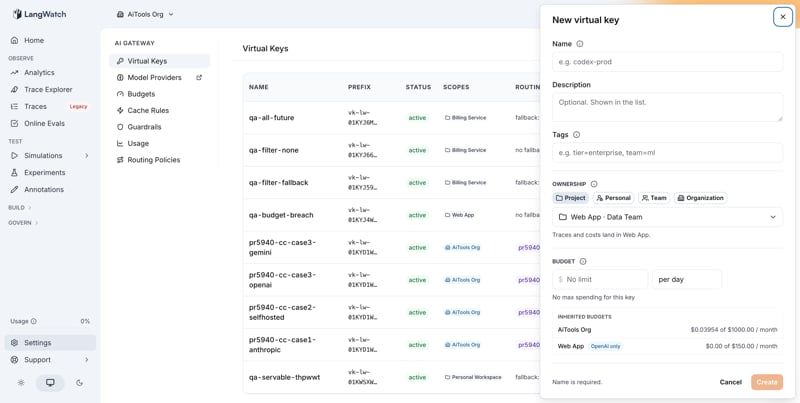Open the per day budget period dropdown
800x403 pixels.
(x=687, y=280)
